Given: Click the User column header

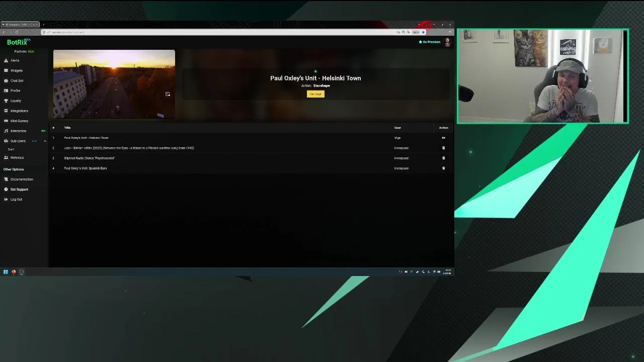Looking at the screenshot, I should click(397, 128).
